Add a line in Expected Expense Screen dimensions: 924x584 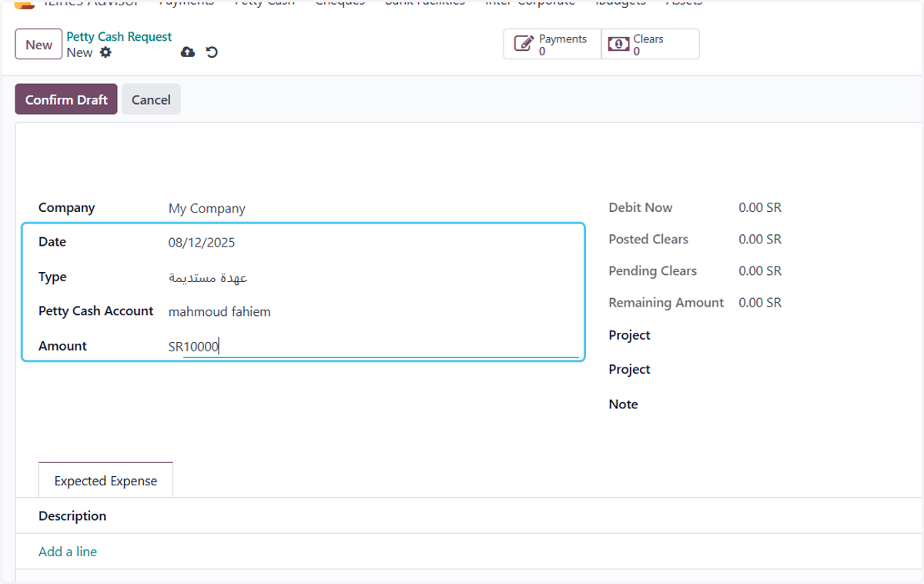(x=68, y=552)
